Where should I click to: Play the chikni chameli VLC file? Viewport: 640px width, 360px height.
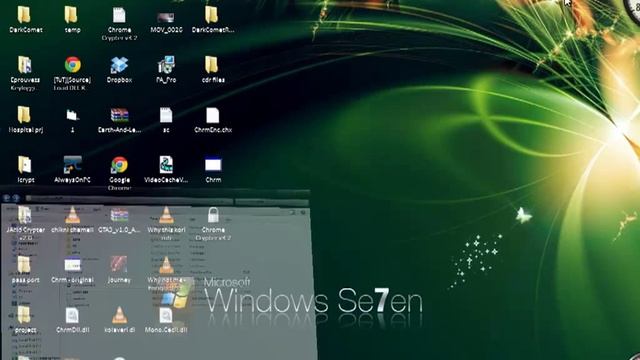click(72, 215)
